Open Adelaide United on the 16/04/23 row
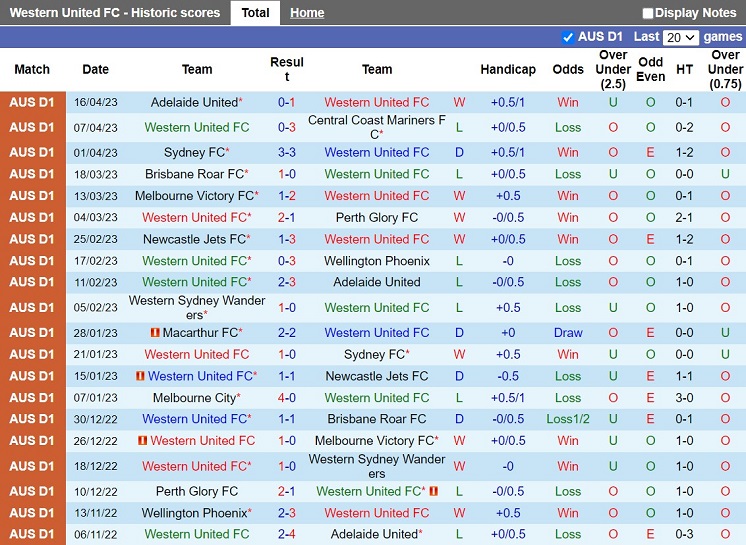The height and width of the screenshot is (545, 746). point(194,102)
